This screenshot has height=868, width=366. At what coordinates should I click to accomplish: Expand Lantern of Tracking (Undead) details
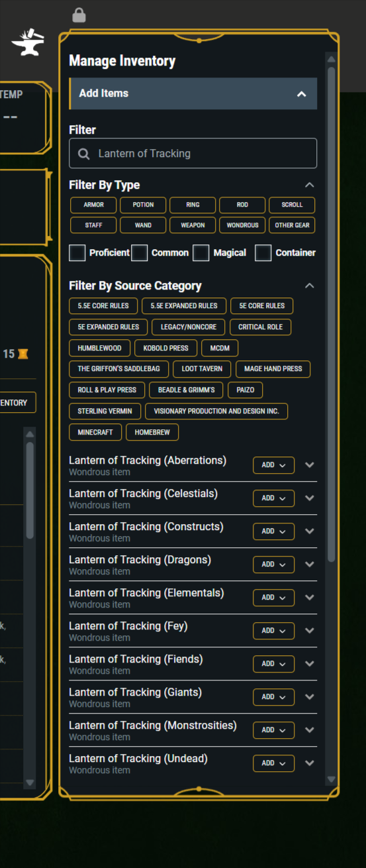(x=309, y=763)
